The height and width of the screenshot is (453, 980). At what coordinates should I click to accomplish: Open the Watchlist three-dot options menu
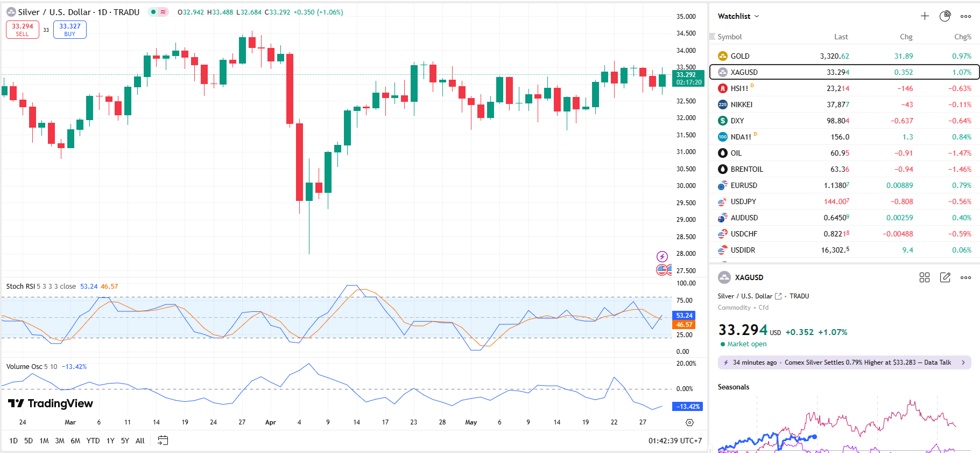click(966, 16)
